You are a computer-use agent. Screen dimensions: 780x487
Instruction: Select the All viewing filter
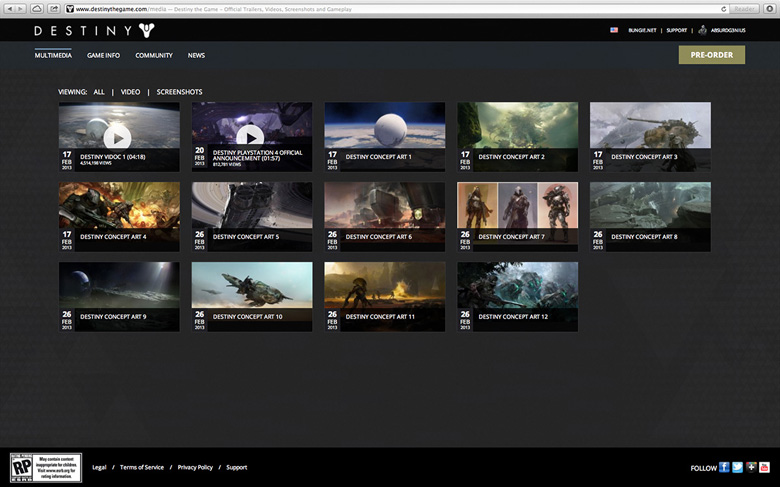99,92
